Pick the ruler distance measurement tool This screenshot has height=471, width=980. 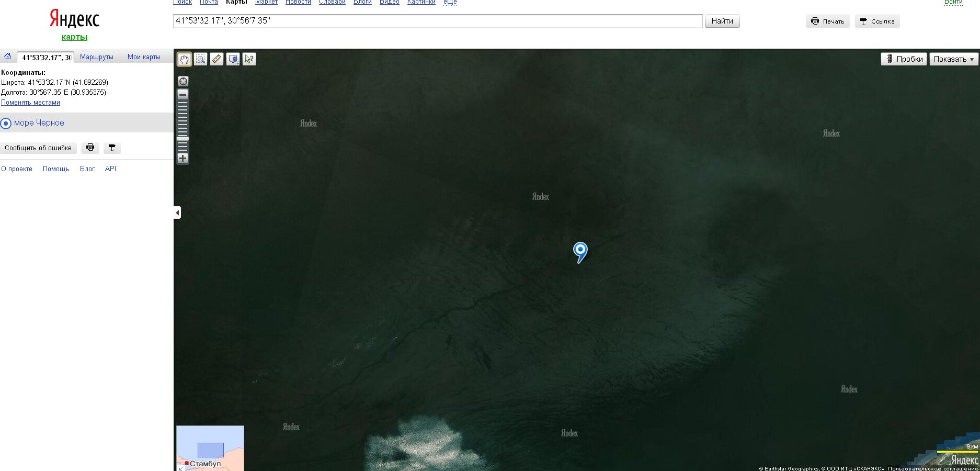216,59
